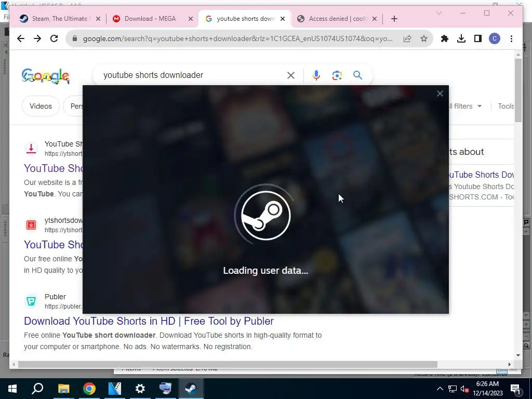Open the Chrome downloads panel
The width and height of the screenshot is (532, 399).
[x=461, y=38]
